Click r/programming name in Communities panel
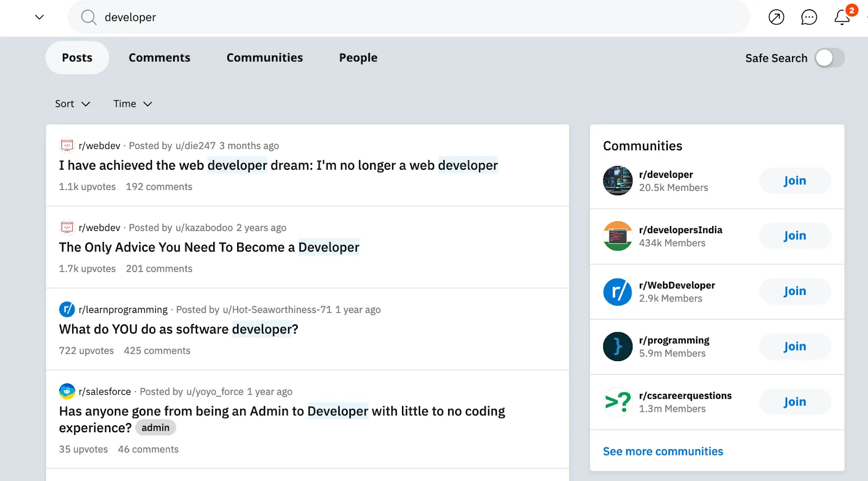868x481 pixels. point(674,340)
